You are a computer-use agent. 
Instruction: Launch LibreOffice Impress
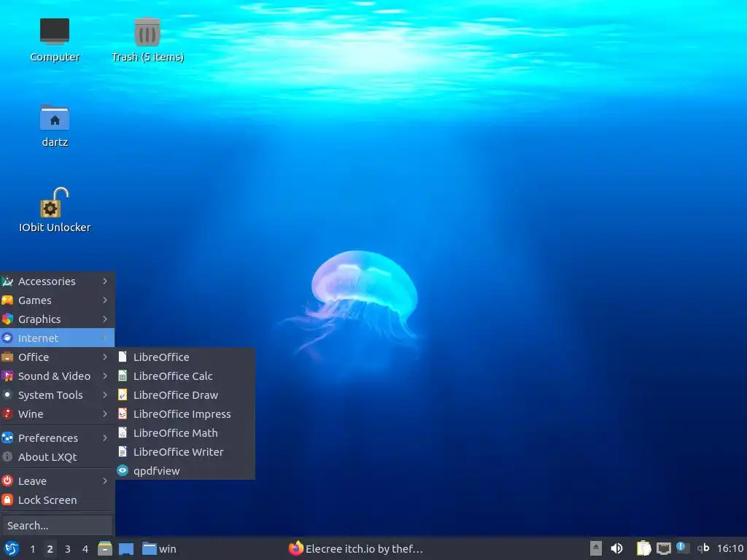[x=185, y=414]
